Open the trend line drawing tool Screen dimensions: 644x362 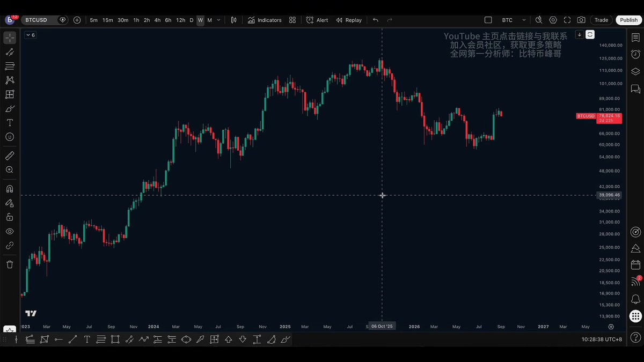pos(10,52)
